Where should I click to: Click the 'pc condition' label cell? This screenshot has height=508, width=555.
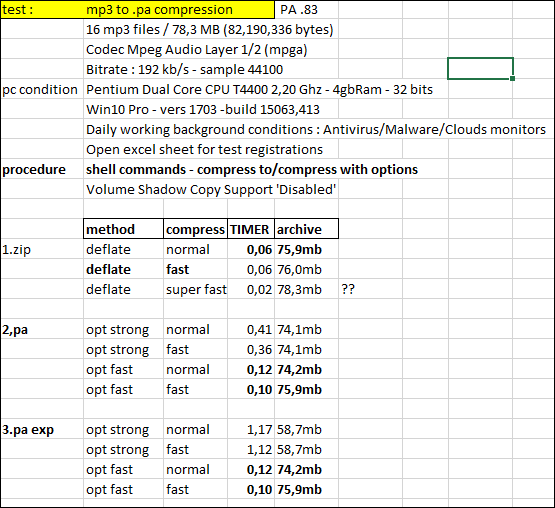(42, 90)
